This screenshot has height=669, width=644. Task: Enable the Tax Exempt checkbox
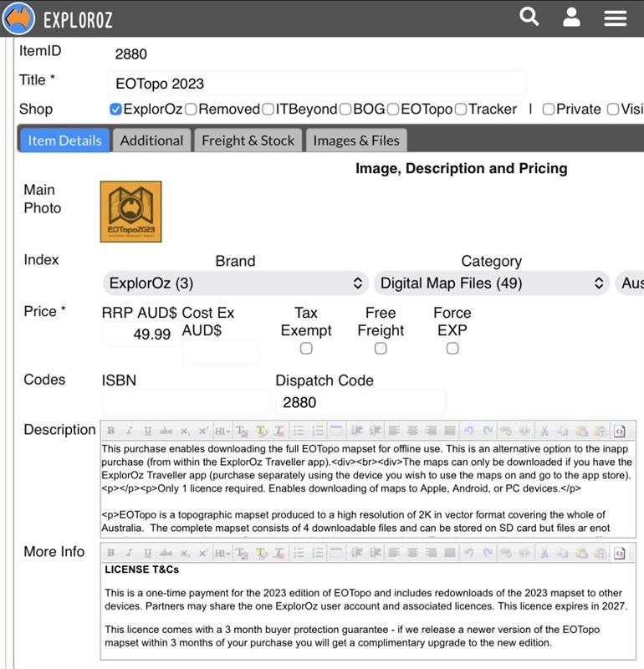coord(306,348)
